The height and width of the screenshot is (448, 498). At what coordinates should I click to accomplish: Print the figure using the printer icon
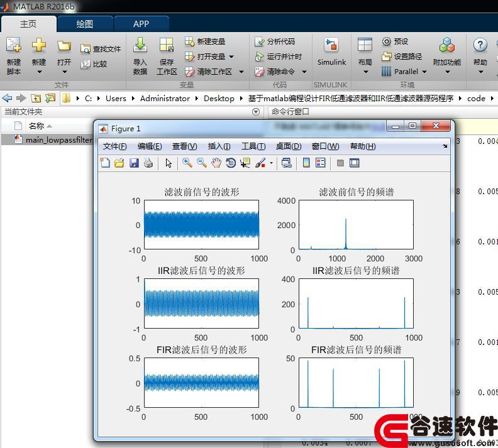tap(148, 163)
